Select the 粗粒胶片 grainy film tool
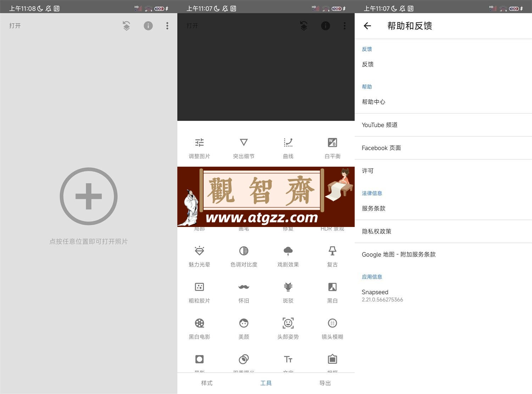The width and height of the screenshot is (532, 394). [x=199, y=293]
